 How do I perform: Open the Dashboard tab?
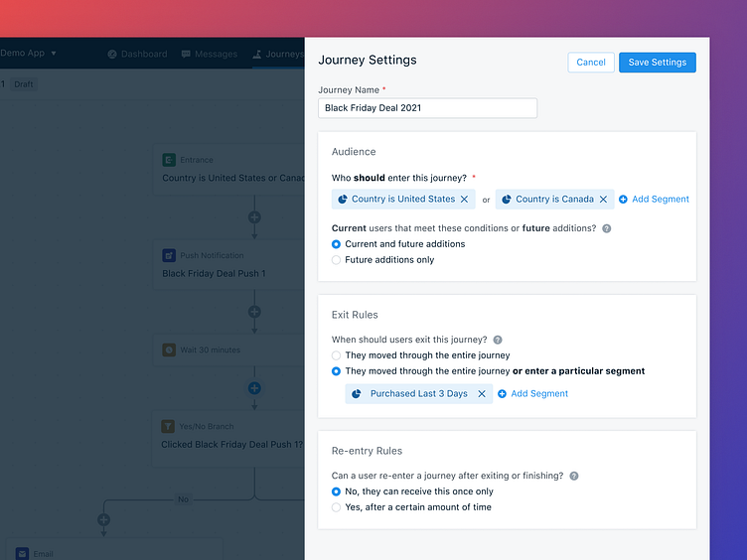tap(137, 55)
